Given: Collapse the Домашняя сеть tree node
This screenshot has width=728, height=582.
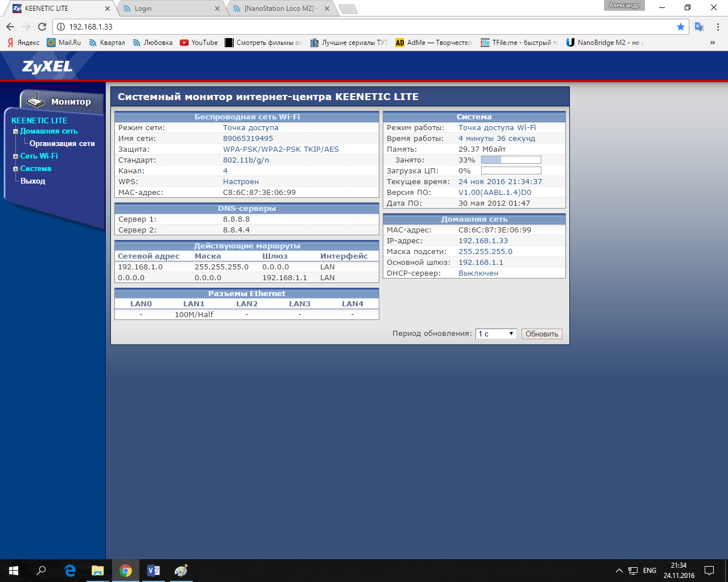Looking at the screenshot, I should [16, 131].
